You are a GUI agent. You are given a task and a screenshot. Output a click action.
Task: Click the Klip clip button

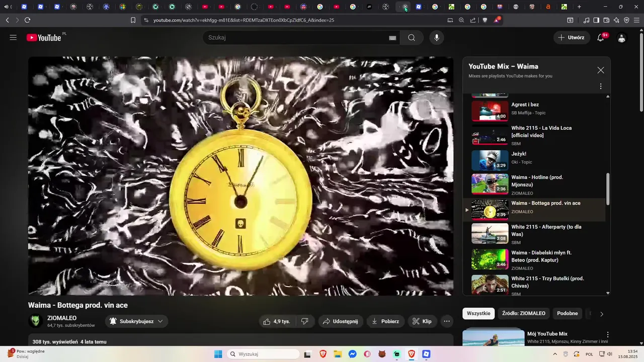click(422, 321)
